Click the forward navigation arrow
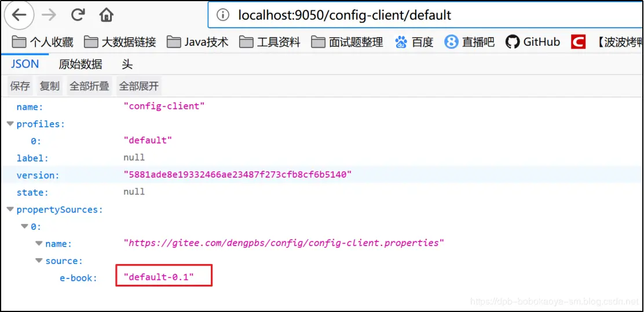 49,15
